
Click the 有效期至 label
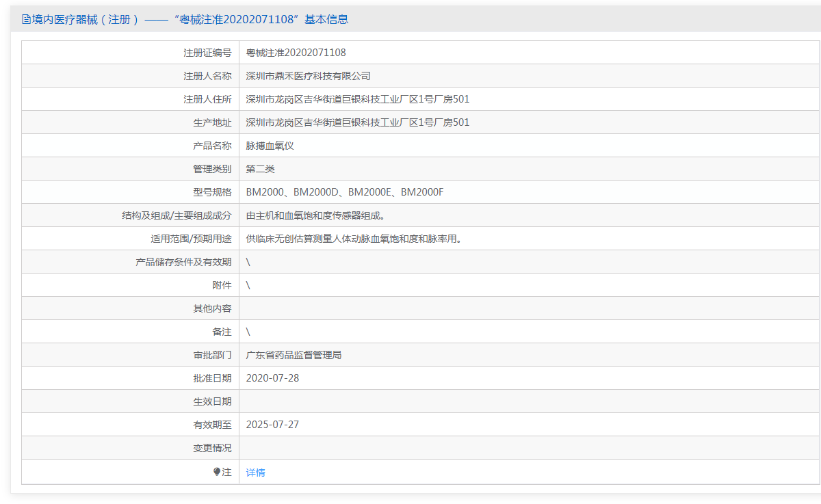click(212, 425)
